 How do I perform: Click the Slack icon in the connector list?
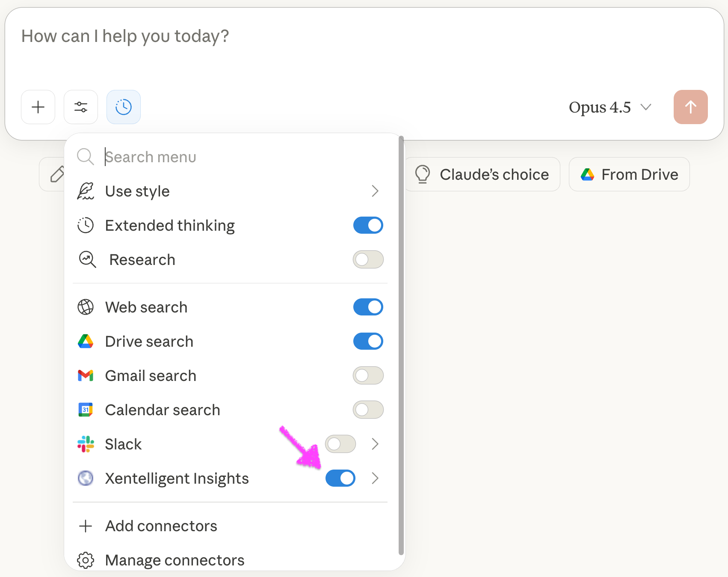coord(86,444)
